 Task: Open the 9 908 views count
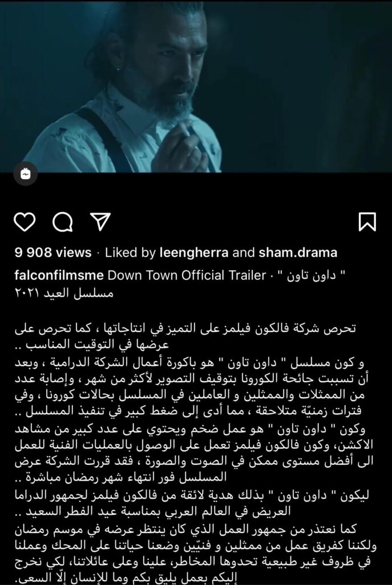53,253
